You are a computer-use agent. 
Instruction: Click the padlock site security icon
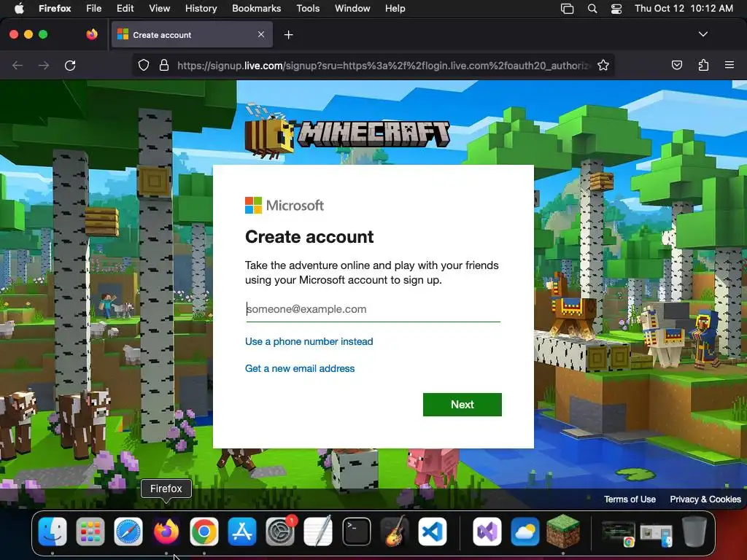[x=164, y=65]
